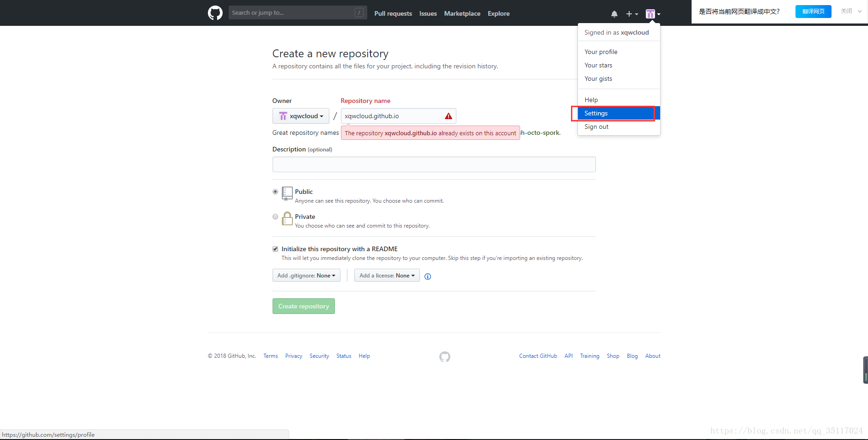
Task: Click the Initialize this repository with a README label
Action: click(340, 249)
